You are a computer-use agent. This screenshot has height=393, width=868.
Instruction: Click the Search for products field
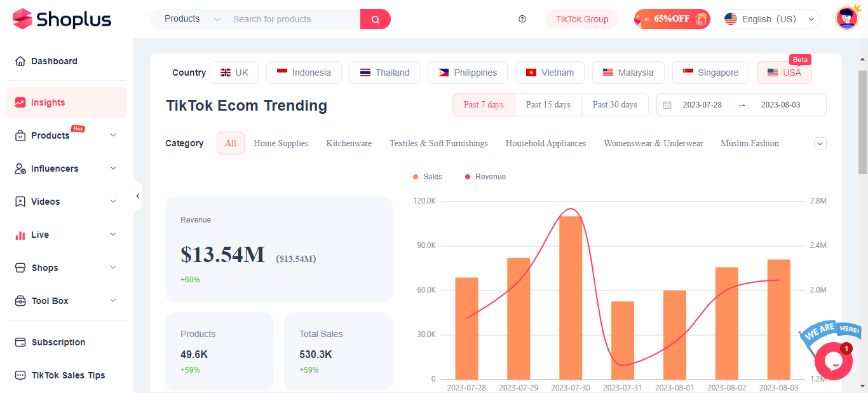tap(292, 19)
